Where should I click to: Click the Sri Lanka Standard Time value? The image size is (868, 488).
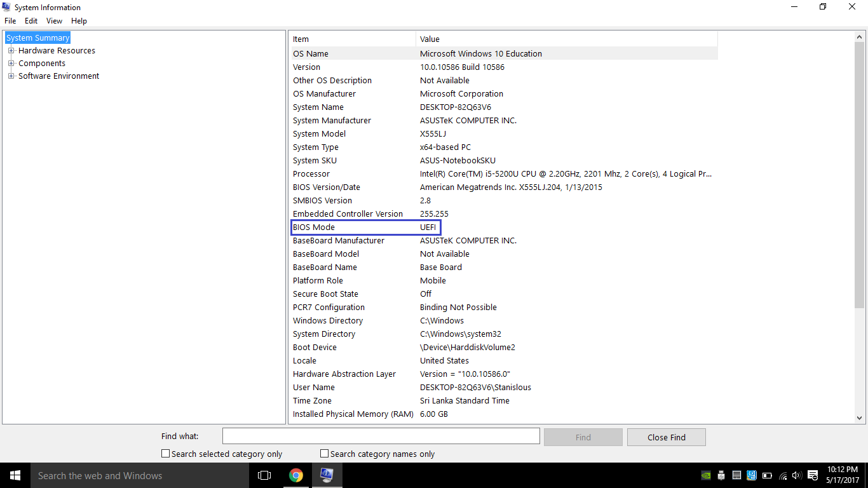(x=465, y=401)
